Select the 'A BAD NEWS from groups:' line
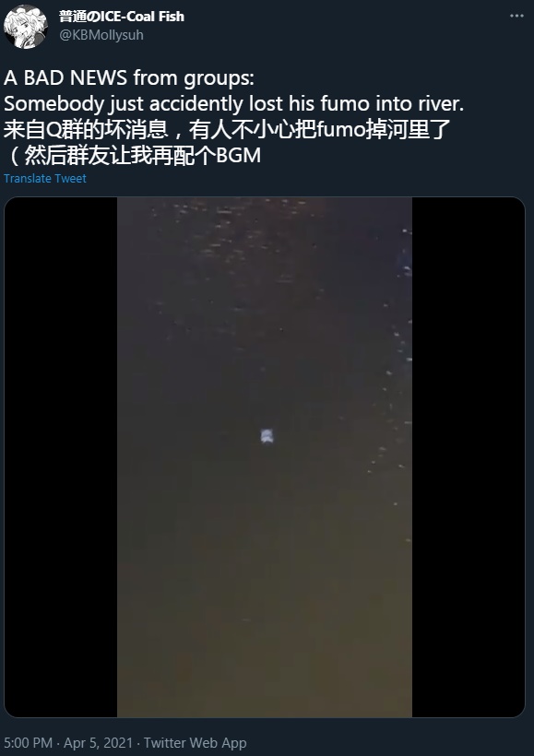The image size is (534, 756). pyautogui.click(x=129, y=77)
